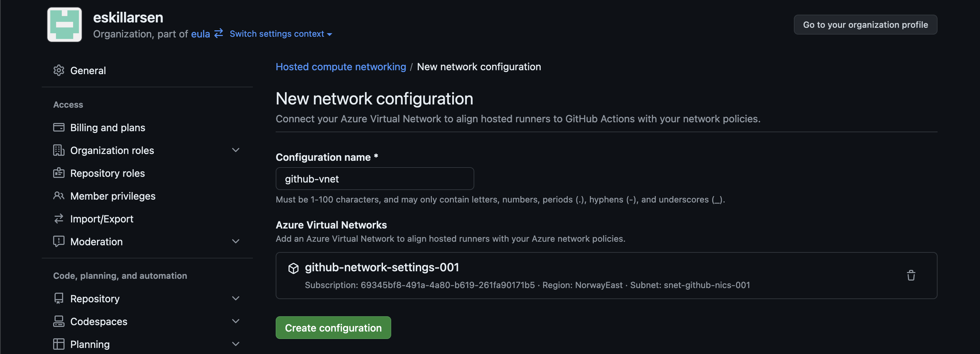Click the Member privileges people icon
980x354 pixels.
pyautogui.click(x=58, y=196)
